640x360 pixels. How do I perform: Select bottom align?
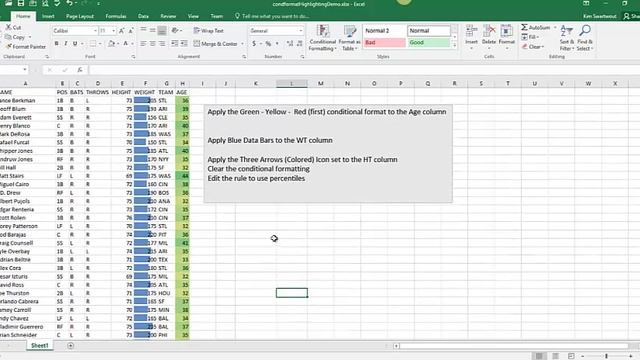tap(162, 31)
